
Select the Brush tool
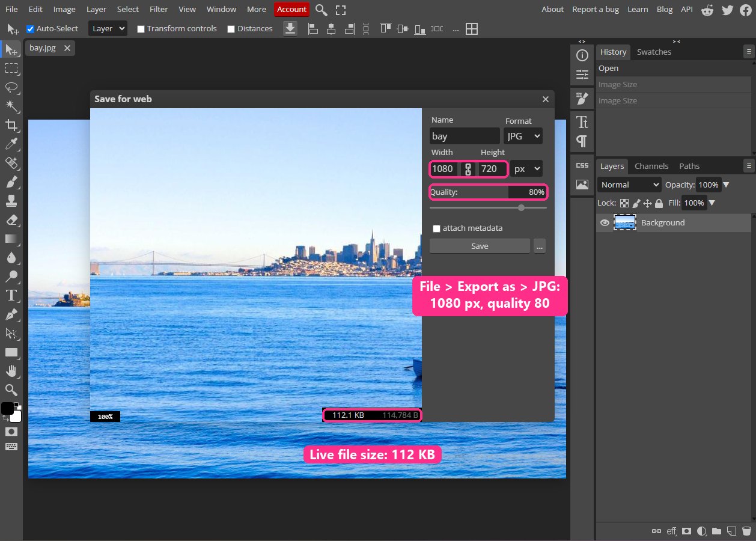(x=11, y=182)
